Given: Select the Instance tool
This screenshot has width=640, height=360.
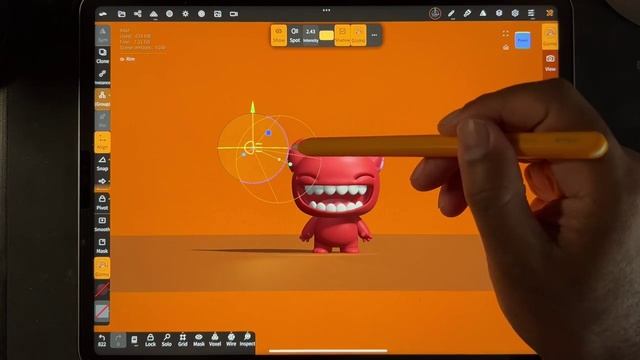Looking at the screenshot, I should click(102, 77).
